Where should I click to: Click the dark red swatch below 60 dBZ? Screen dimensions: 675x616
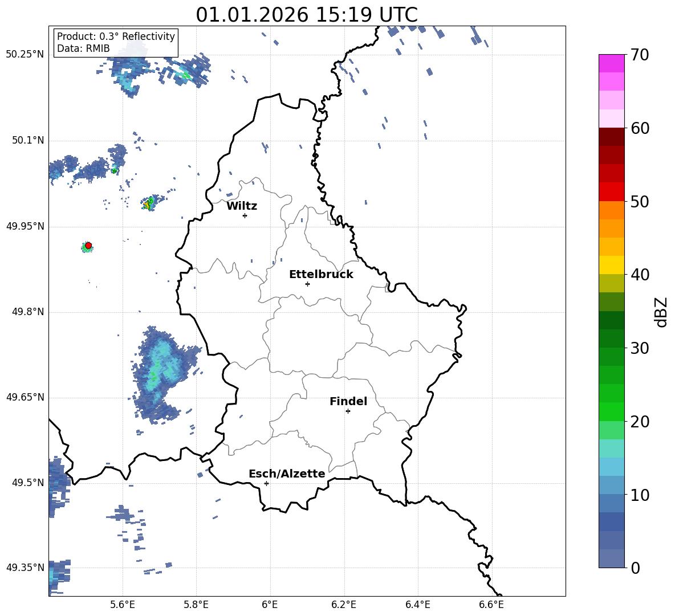[x=611, y=137]
